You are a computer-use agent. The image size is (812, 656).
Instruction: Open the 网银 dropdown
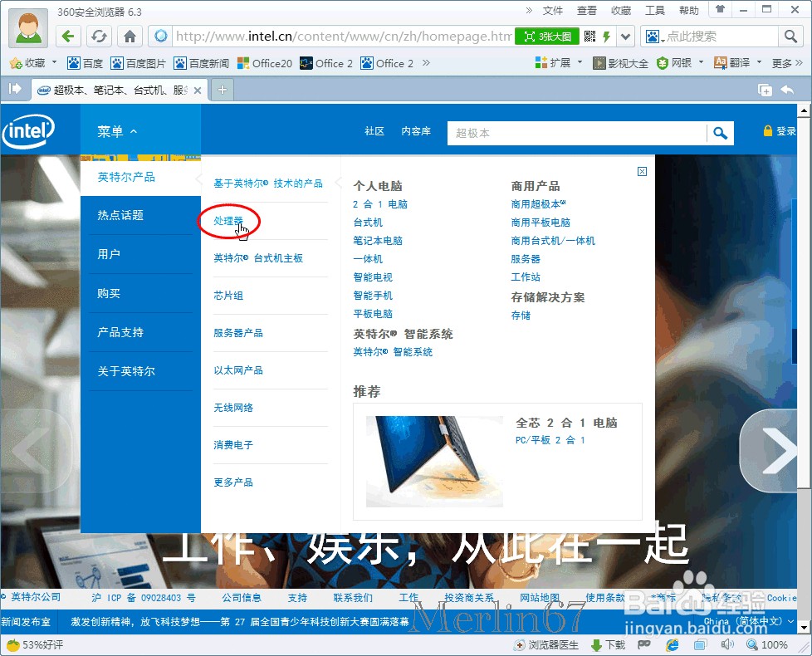tap(680, 63)
